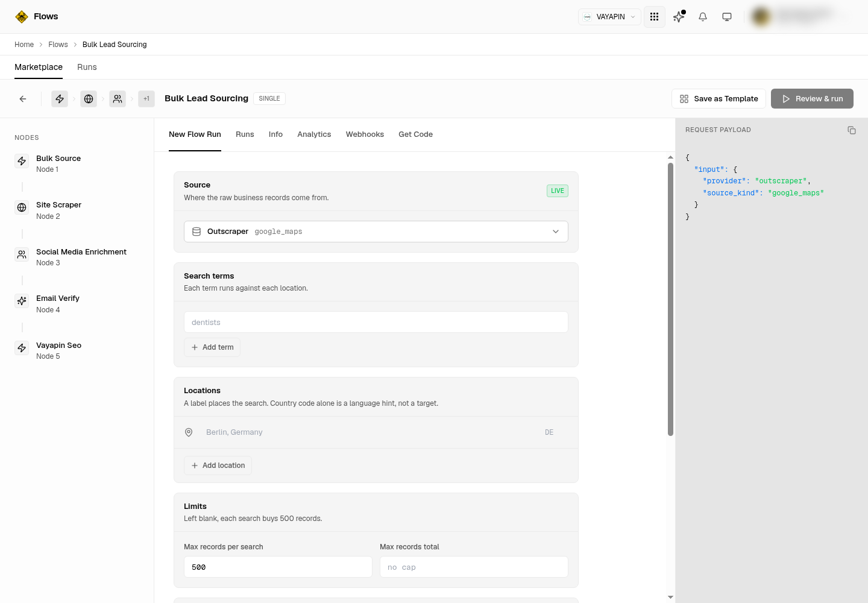
Task: Click the database icon in Source selector
Action: click(197, 232)
